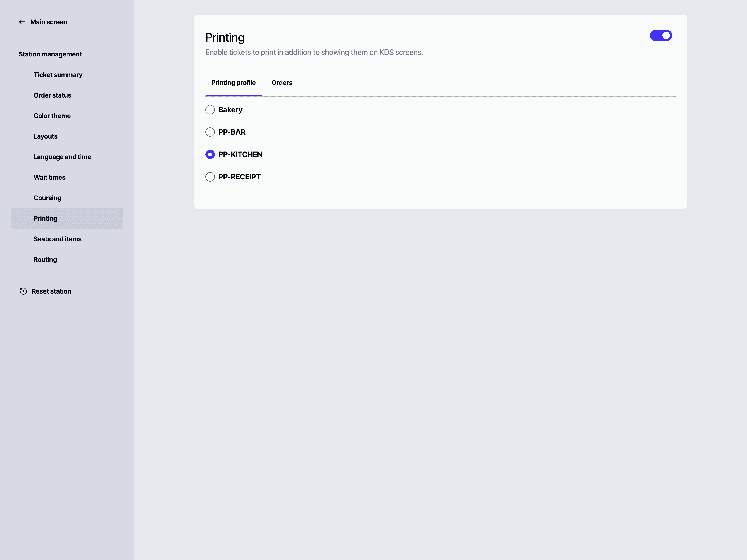Open the Layouts settings page
This screenshot has width=747, height=560.
pyautogui.click(x=45, y=136)
